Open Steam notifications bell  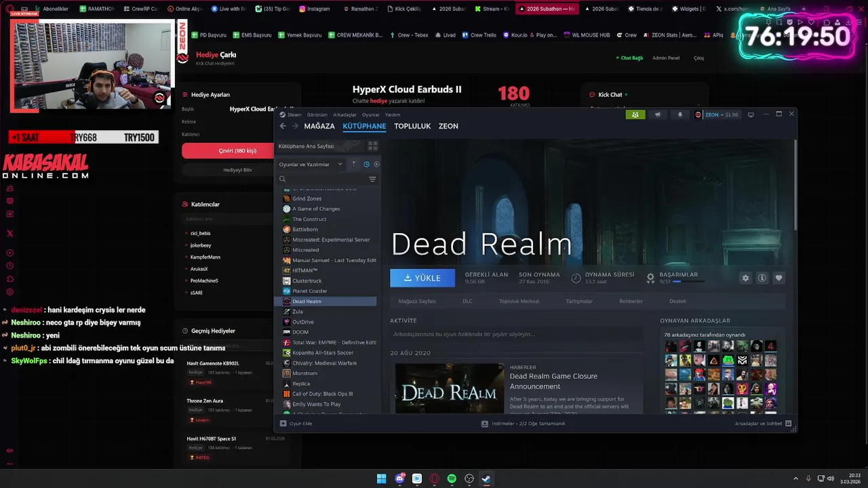pyautogui.click(x=680, y=115)
